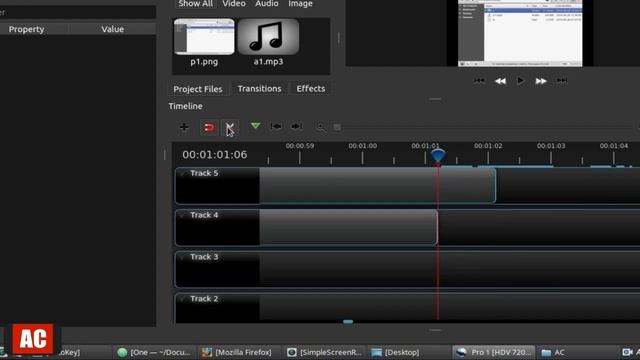Jump to start of preview

pyautogui.click(x=479, y=81)
